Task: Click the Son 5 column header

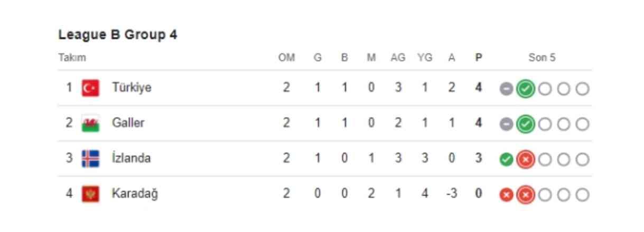Action: 542,58
